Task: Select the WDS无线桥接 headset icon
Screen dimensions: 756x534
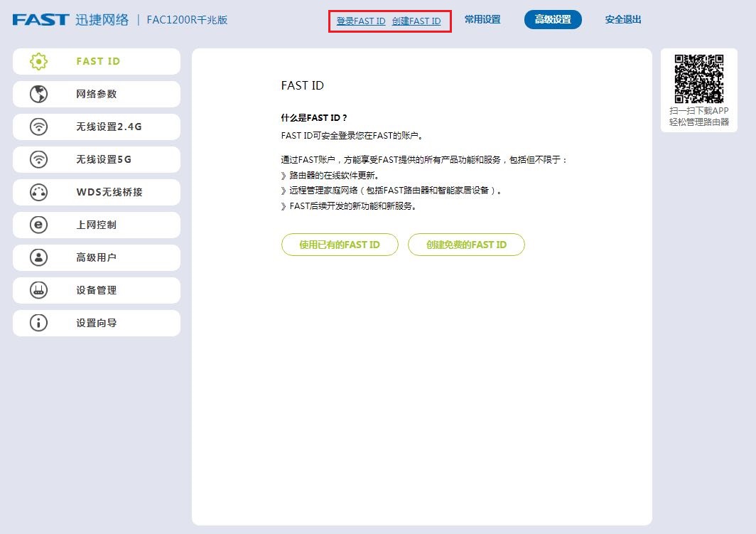Action: click(x=39, y=192)
